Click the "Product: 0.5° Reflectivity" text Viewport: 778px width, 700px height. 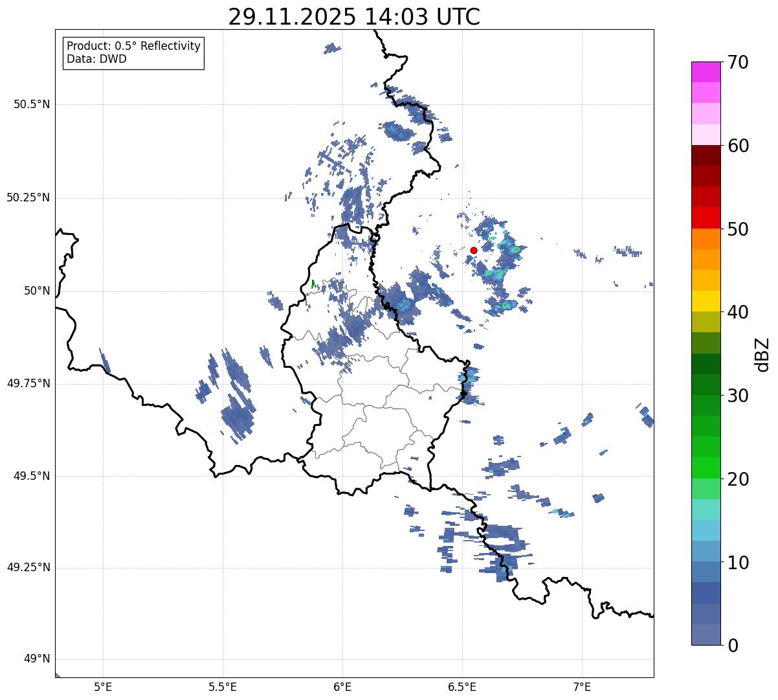(x=134, y=47)
